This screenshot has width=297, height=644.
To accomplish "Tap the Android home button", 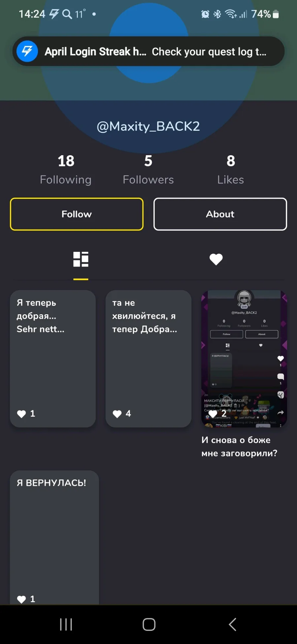I will point(149,624).
